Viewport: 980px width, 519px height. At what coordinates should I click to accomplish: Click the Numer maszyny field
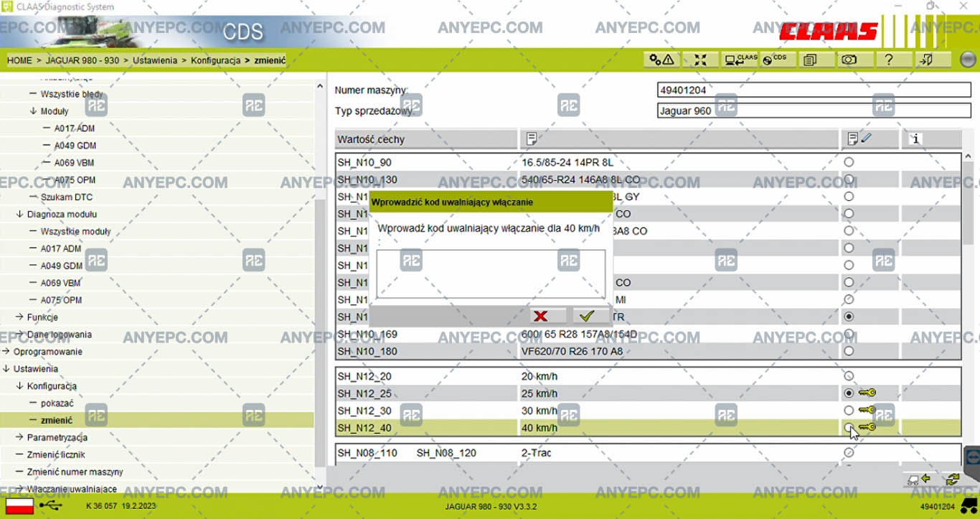click(814, 90)
